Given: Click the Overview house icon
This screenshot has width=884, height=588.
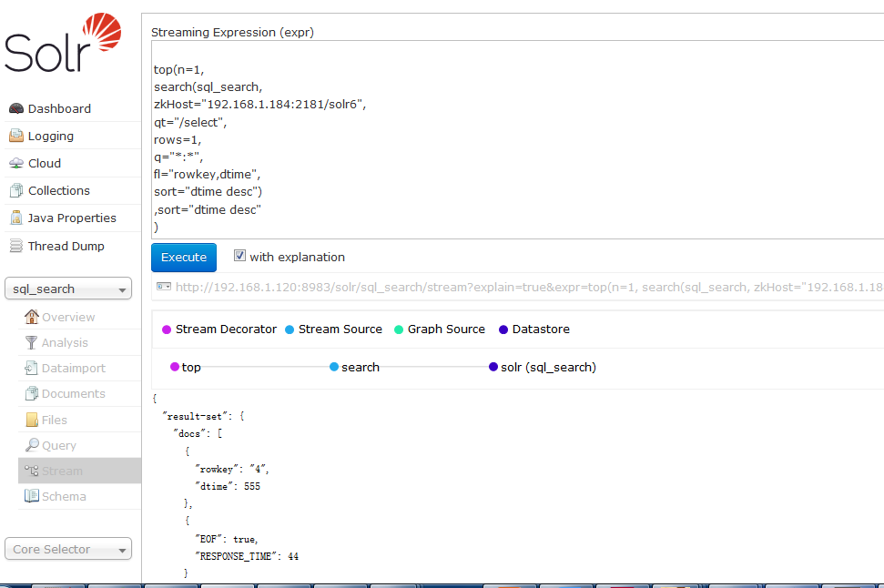Looking at the screenshot, I should (32, 317).
